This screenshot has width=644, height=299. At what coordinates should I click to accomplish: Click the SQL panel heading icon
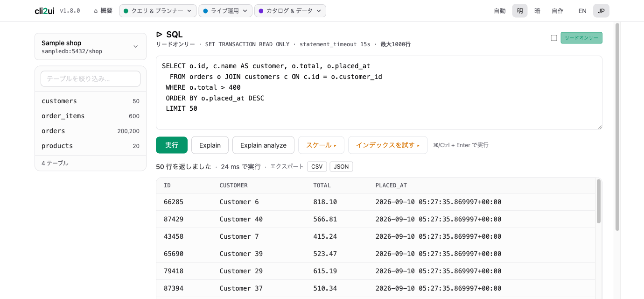click(159, 34)
